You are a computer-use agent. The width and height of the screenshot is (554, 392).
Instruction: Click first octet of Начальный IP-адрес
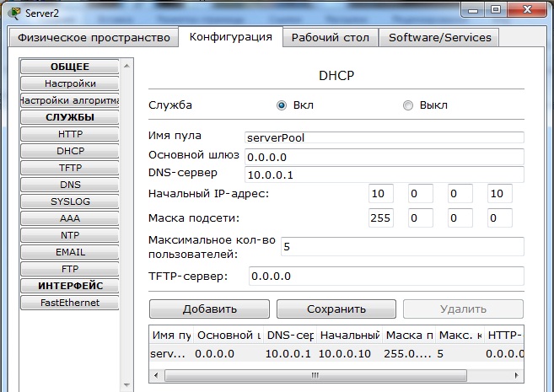(x=381, y=194)
